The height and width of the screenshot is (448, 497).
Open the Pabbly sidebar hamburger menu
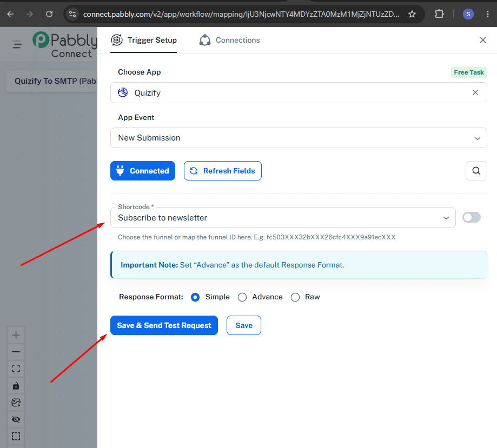pyautogui.click(x=17, y=44)
